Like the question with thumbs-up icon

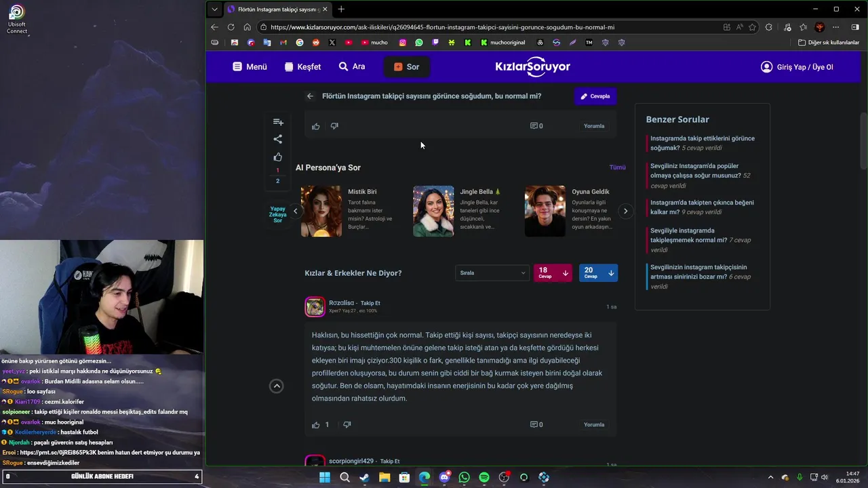point(316,126)
